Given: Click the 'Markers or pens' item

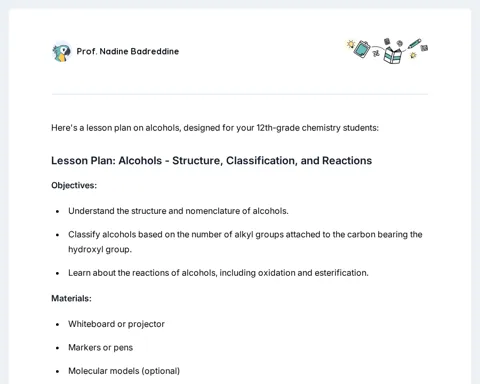Looking at the screenshot, I should tap(100, 348).
